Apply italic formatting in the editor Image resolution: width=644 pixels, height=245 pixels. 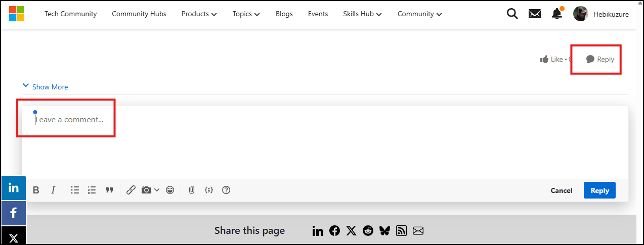pyautogui.click(x=53, y=190)
